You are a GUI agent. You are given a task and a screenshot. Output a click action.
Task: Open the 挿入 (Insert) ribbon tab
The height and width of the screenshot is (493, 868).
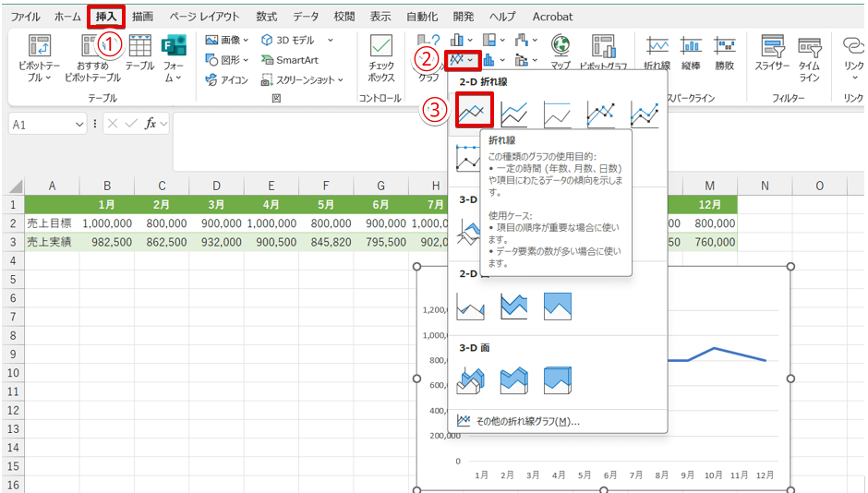107,17
